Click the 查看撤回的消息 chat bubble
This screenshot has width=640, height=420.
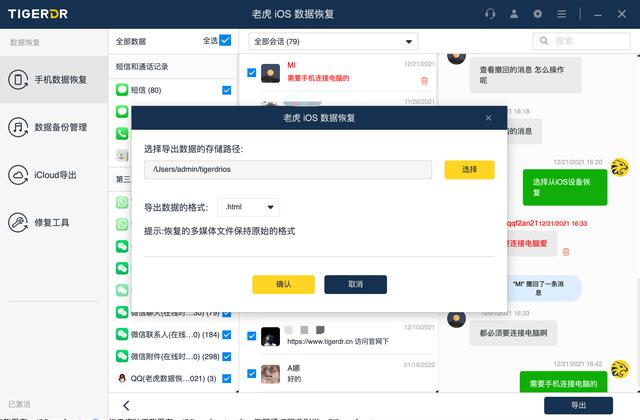point(525,75)
